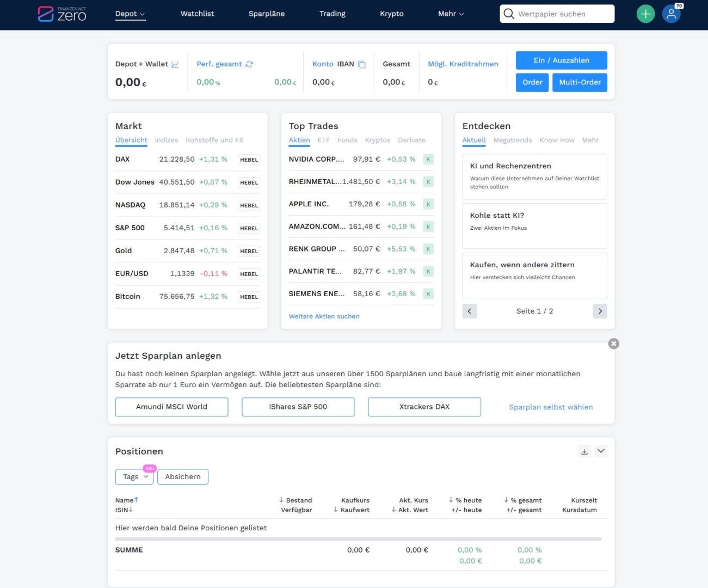
Task: Click the Order button
Action: click(x=532, y=83)
